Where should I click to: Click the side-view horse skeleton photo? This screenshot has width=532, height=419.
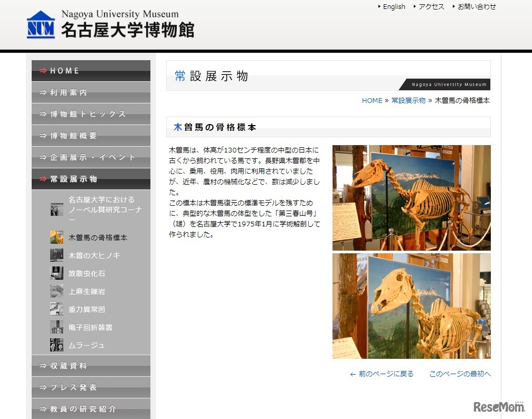[412, 197]
